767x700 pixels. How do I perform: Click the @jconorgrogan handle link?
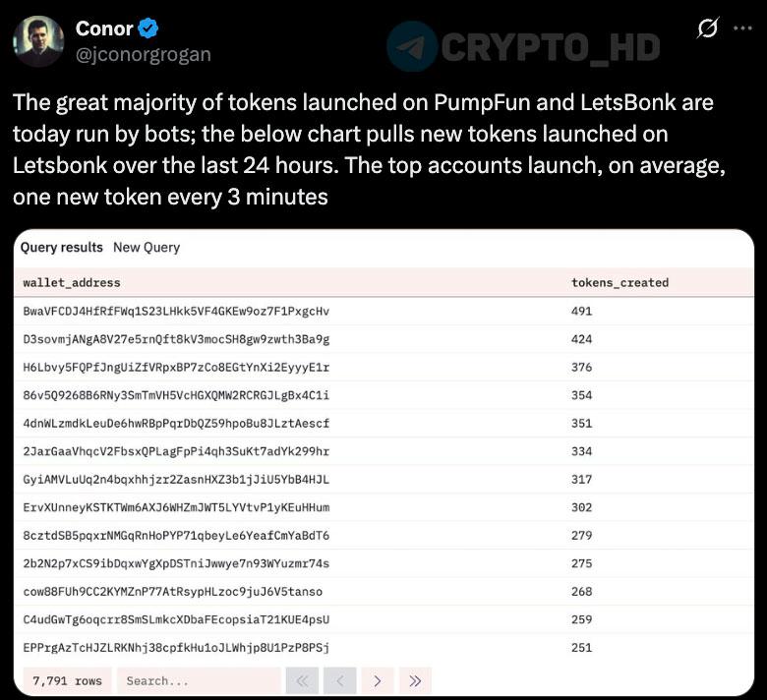[144, 54]
